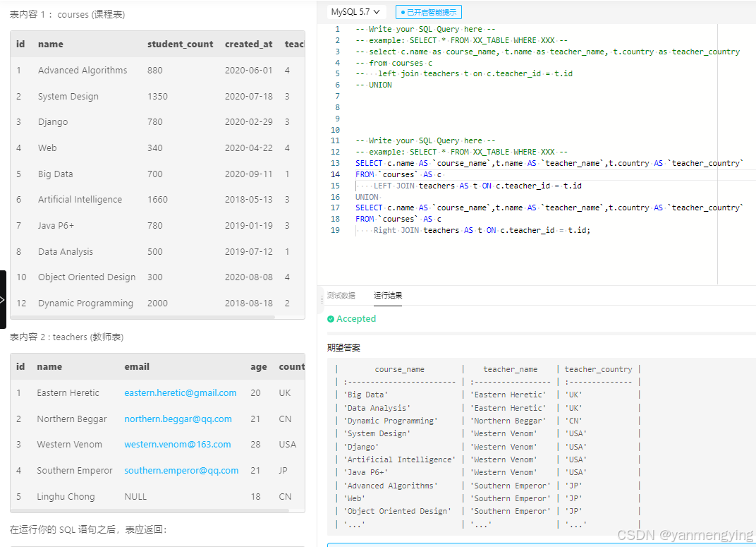
Task: Click the email column header
Action: (x=137, y=366)
